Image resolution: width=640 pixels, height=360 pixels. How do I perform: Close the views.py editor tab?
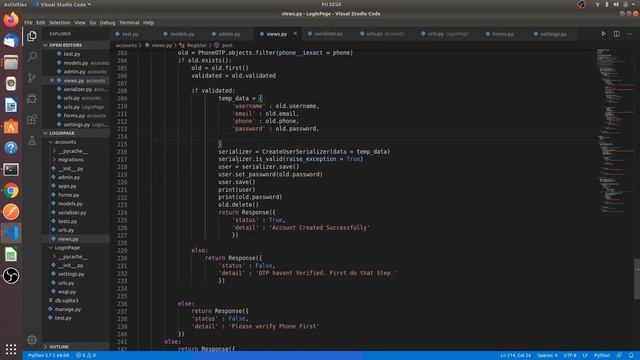pyautogui.click(x=295, y=34)
